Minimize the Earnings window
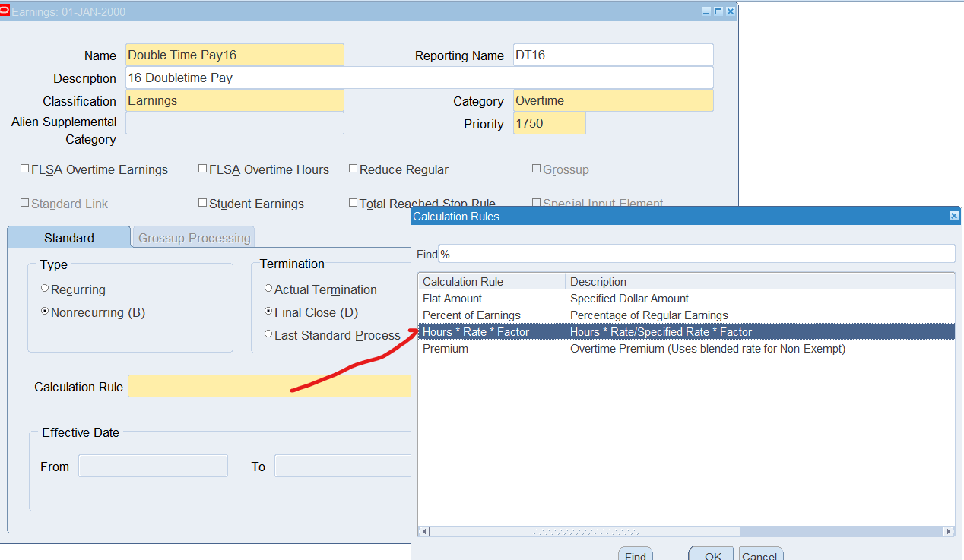Image resolution: width=964 pixels, height=560 pixels. [706, 11]
